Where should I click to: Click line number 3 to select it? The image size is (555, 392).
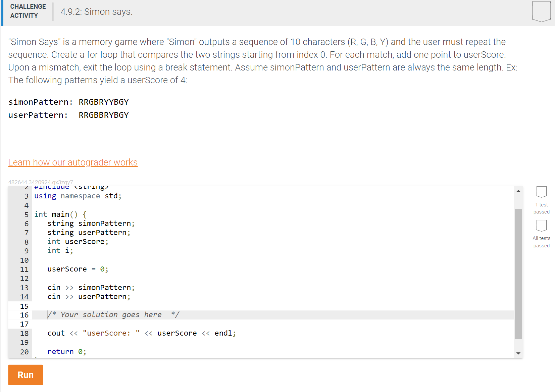[x=26, y=196]
